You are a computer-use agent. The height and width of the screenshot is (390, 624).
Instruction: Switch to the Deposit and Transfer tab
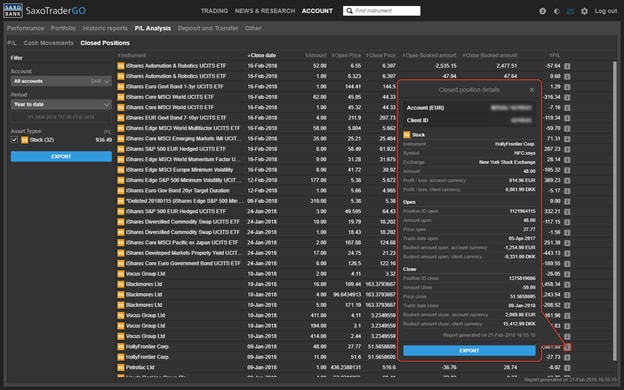tap(208, 28)
